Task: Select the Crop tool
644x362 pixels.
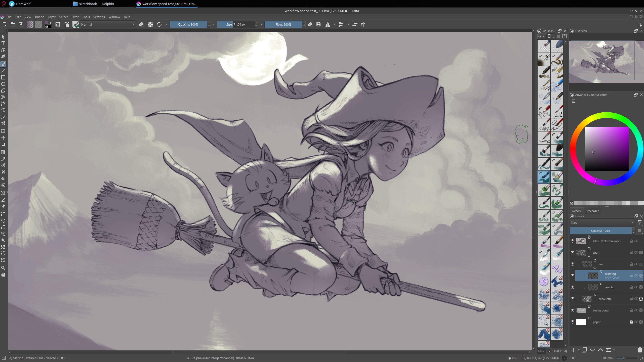Action: tap(3, 144)
